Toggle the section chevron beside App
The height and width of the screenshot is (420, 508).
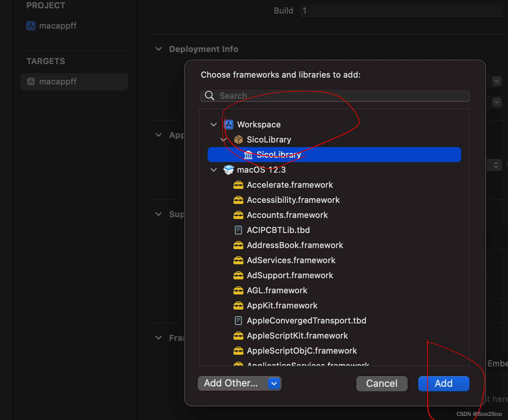coord(159,135)
